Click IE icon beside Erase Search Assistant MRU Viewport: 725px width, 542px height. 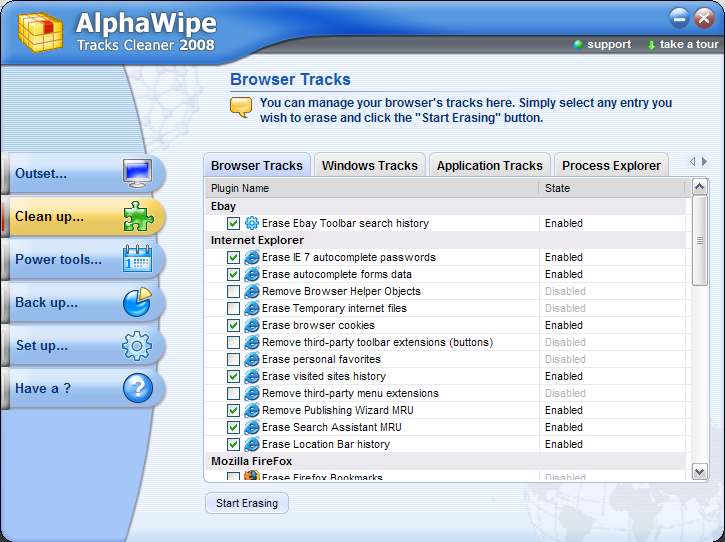252,427
